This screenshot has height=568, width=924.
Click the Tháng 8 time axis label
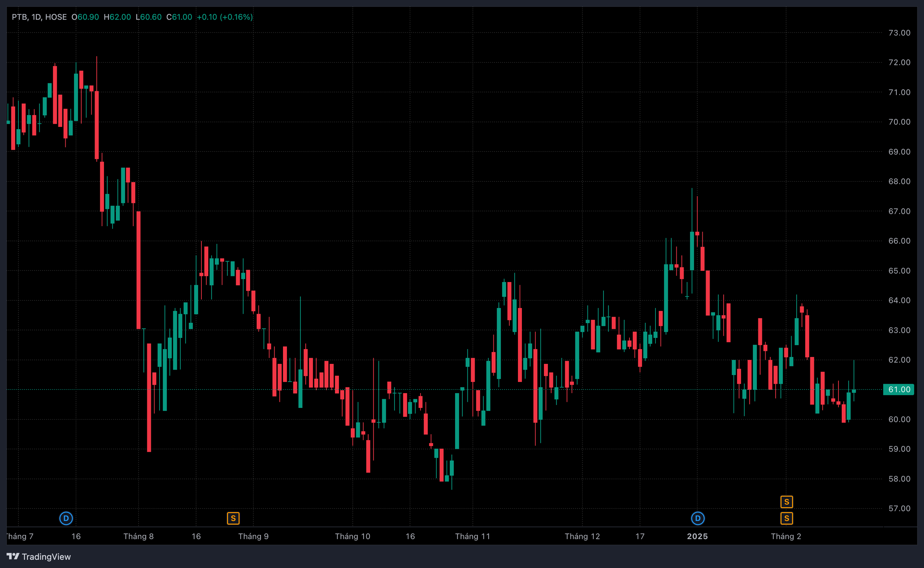[138, 536]
